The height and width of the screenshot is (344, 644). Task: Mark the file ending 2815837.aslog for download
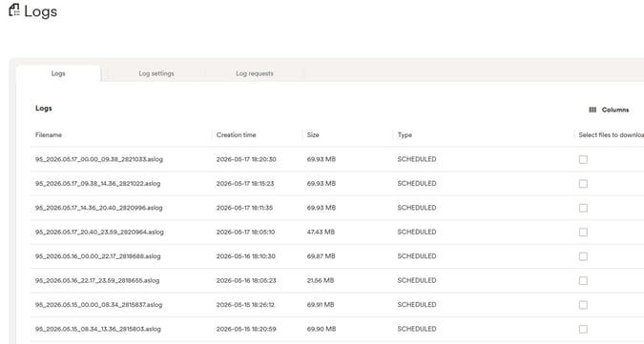(583, 304)
